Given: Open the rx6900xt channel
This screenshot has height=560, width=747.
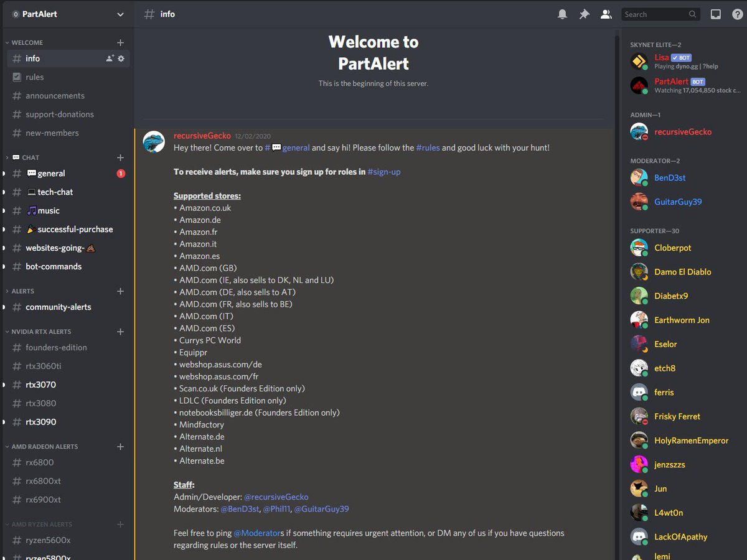Looking at the screenshot, I should pos(68,500).
